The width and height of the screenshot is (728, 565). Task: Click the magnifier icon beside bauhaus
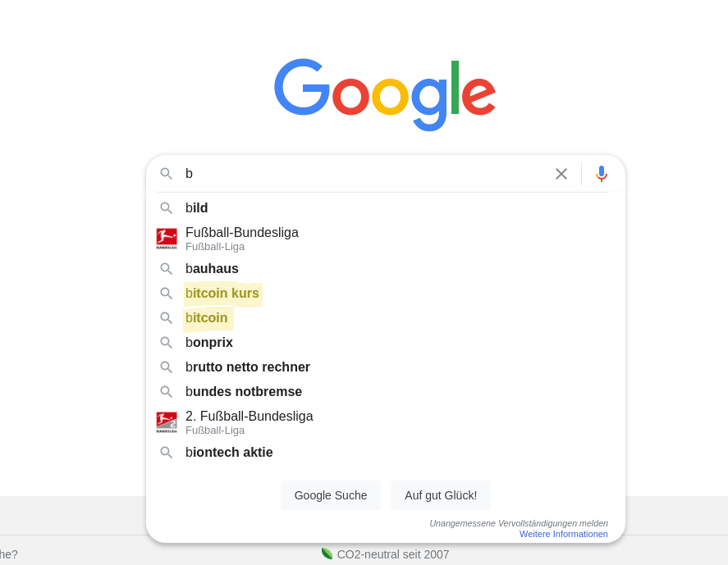click(x=167, y=269)
